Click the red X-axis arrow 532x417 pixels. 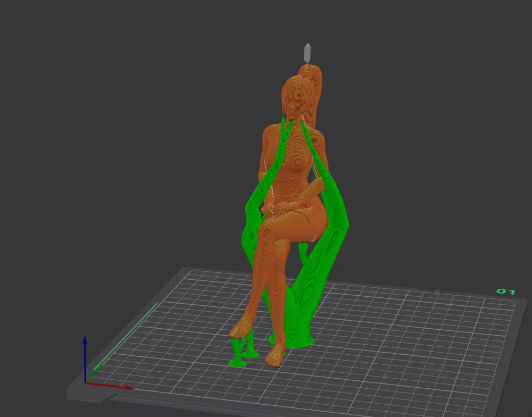coord(109,386)
